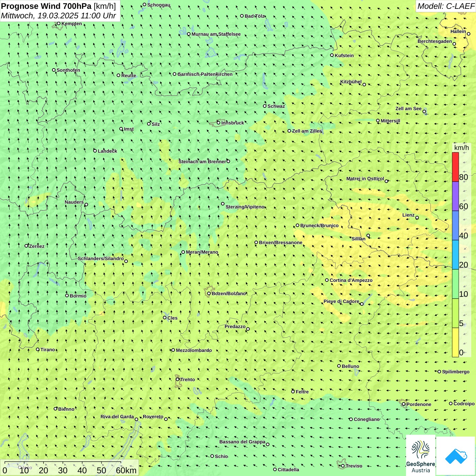
Task: Click the Bassano del Grappa label
Action: click(242, 442)
